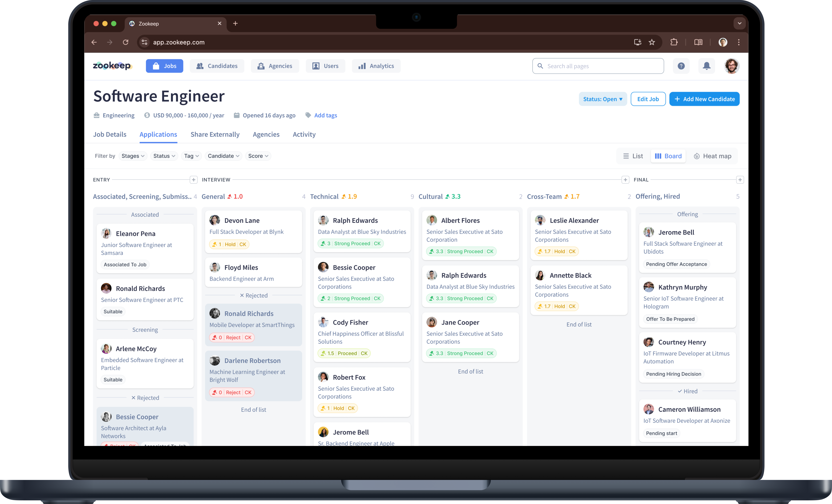
Task: Open a new browser tab with plus
Action: click(x=235, y=23)
